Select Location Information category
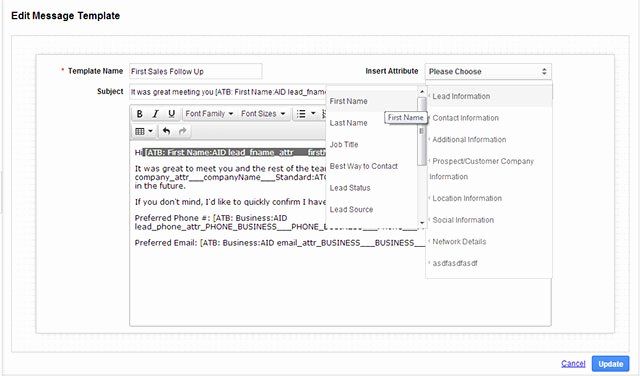The height and width of the screenshot is (376, 640). pyautogui.click(x=489, y=198)
